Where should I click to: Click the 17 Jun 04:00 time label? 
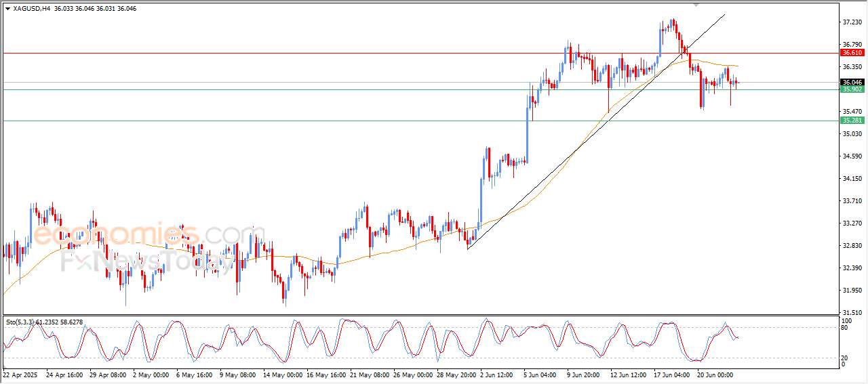(x=670, y=374)
